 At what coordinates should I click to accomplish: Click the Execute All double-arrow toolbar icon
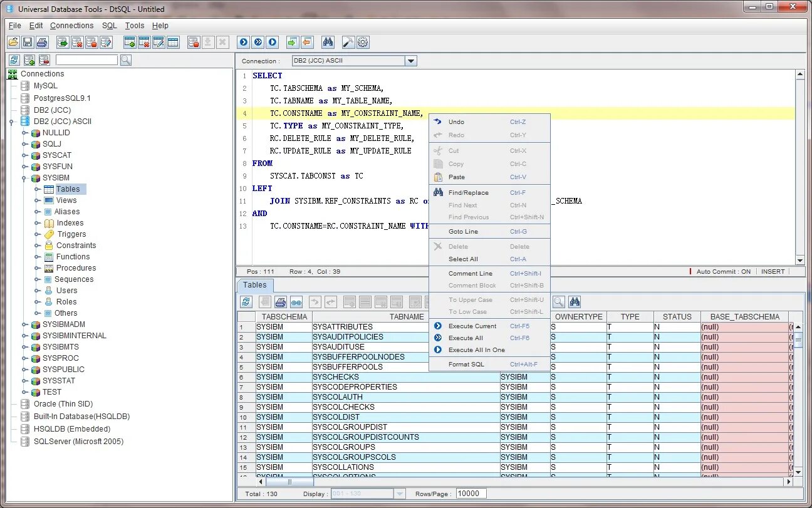(258, 42)
